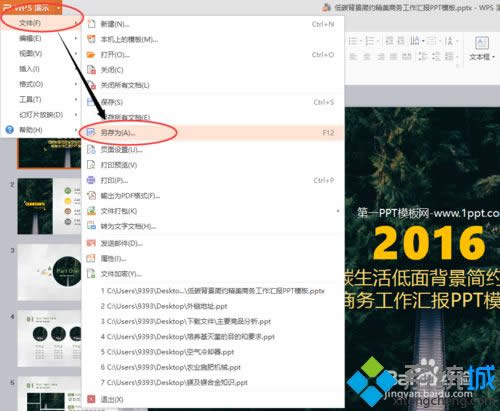Open the WPS 演示 application menu dropdown
The height and width of the screenshot is (411, 500).
[31, 7]
